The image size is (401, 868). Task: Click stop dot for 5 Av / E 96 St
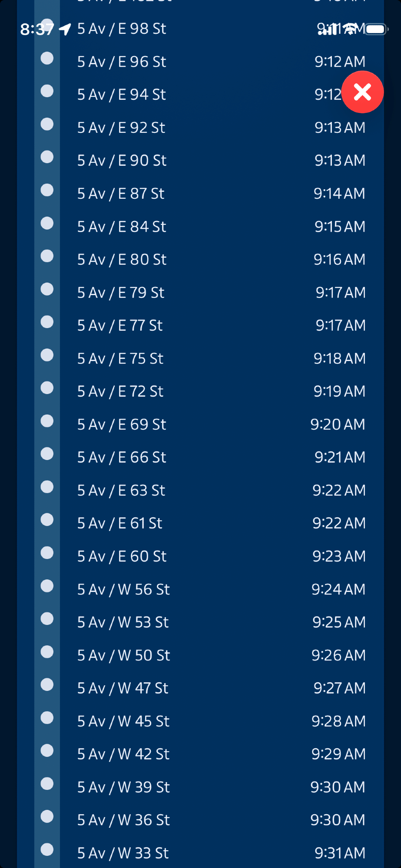(x=47, y=58)
